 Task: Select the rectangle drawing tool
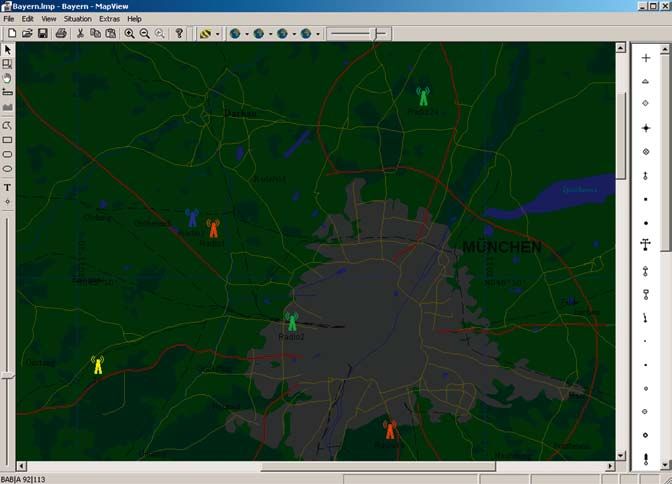click(x=7, y=140)
